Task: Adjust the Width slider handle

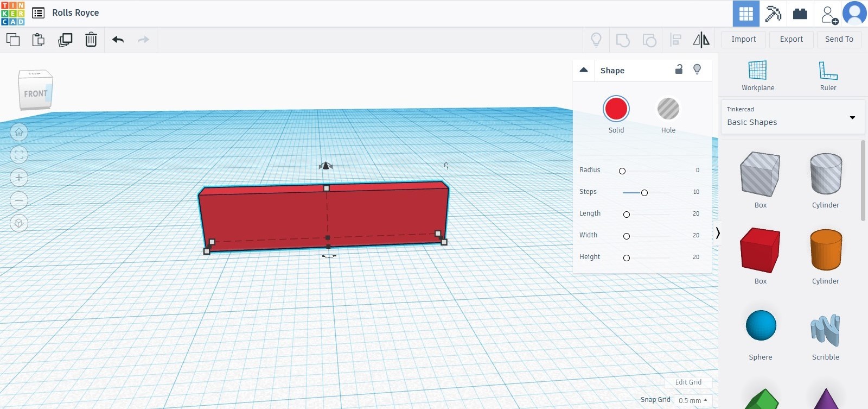Action: coord(627,236)
